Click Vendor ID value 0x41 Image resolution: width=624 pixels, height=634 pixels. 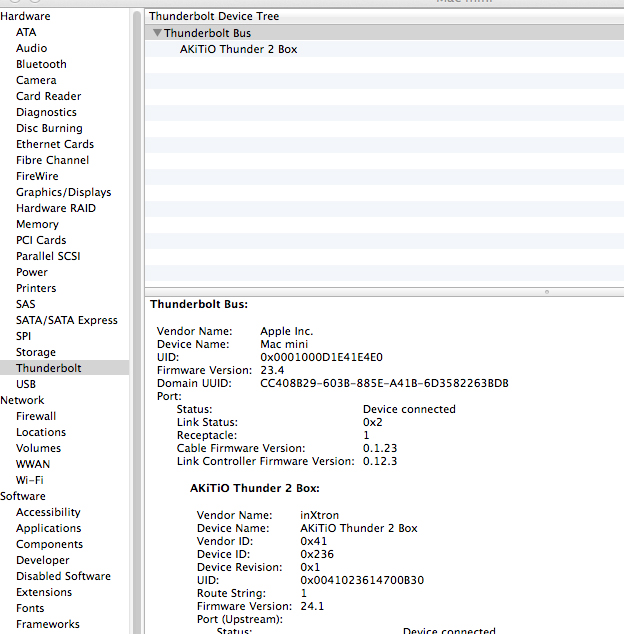313,541
